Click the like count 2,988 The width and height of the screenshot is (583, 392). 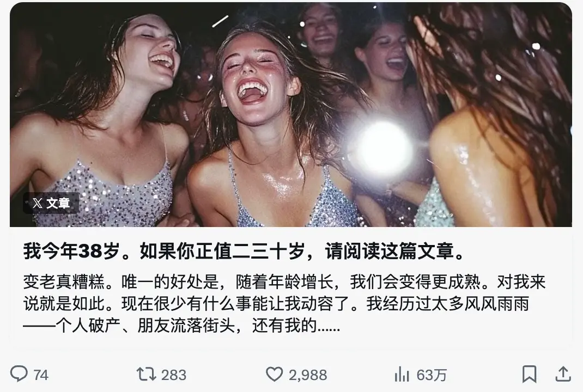(x=308, y=375)
